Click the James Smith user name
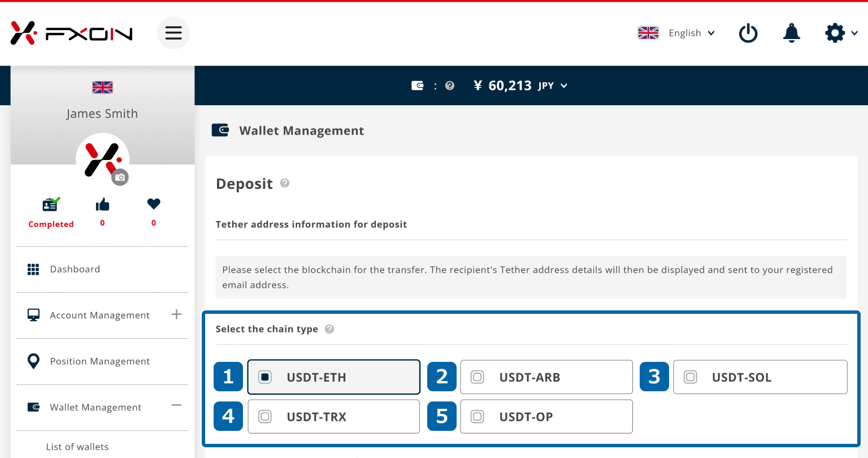Image resolution: width=868 pixels, height=458 pixels. 102,114
